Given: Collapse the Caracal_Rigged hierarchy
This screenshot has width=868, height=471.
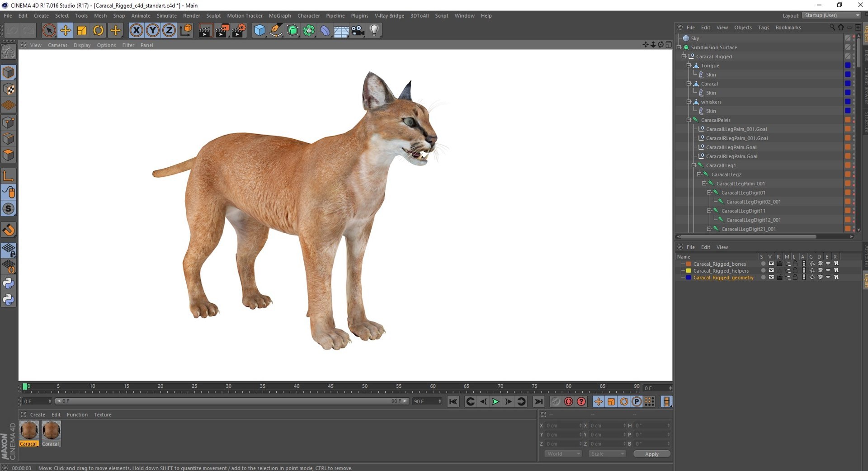Looking at the screenshot, I should coord(684,56).
